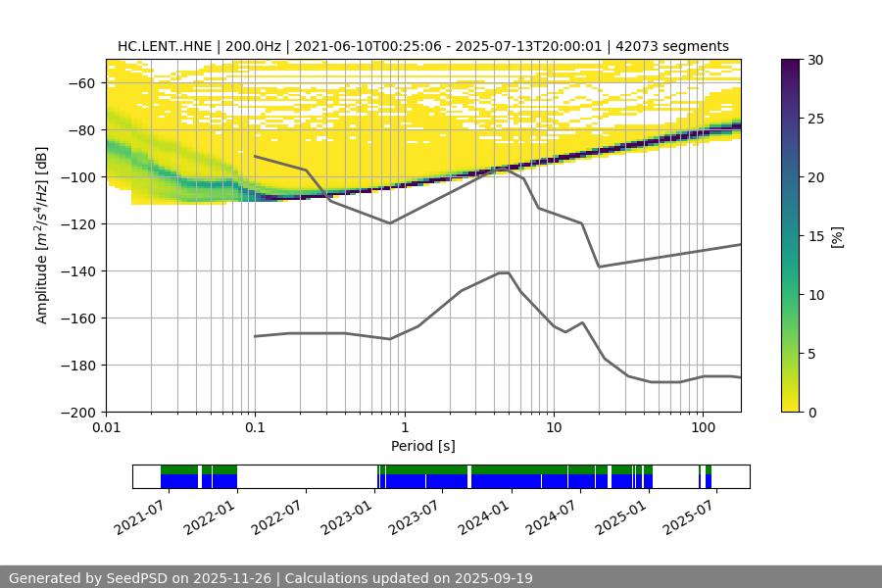
Task: Click the 10 tick on the period axis
Action: pyautogui.click(x=553, y=427)
